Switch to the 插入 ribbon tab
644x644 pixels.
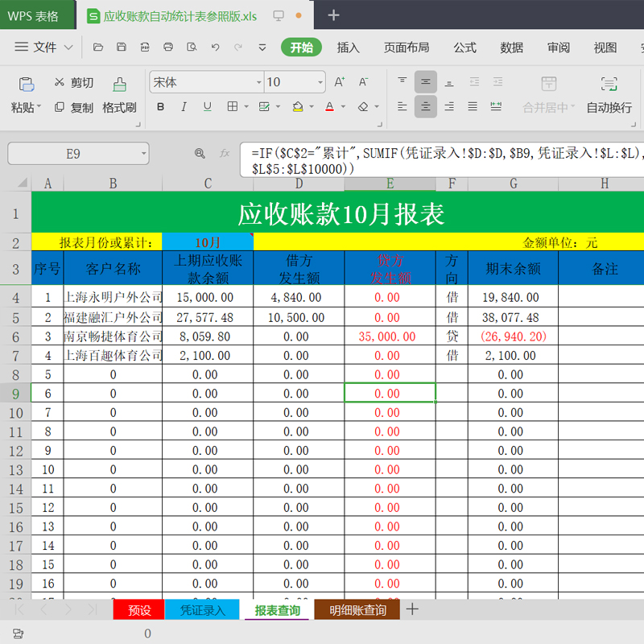click(x=349, y=47)
